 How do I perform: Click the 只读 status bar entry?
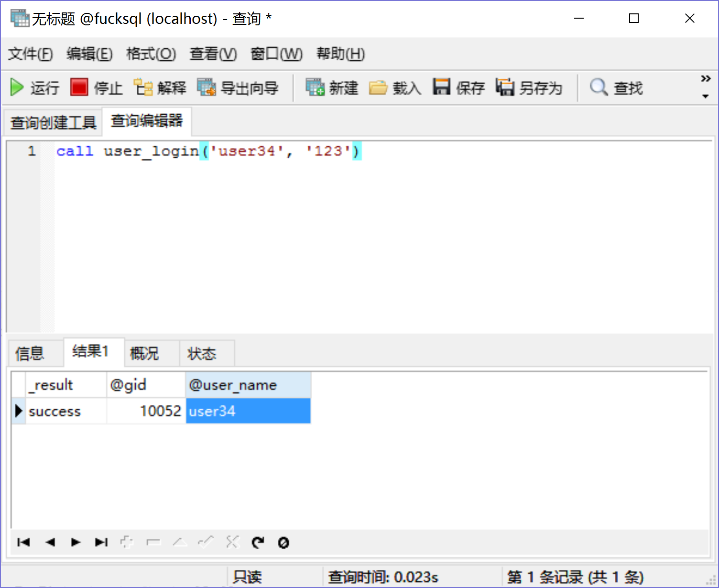[x=247, y=577]
